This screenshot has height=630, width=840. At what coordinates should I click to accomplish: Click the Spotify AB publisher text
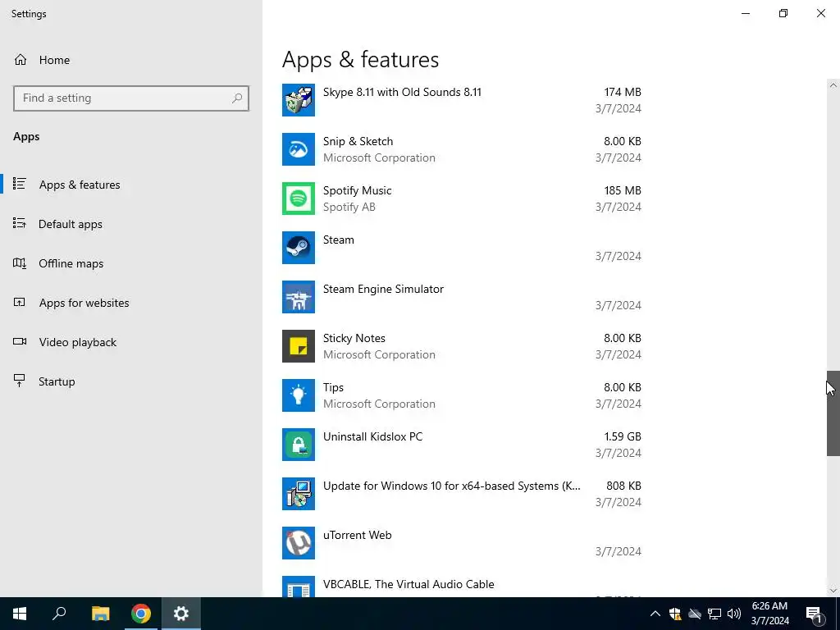pos(349,207)
